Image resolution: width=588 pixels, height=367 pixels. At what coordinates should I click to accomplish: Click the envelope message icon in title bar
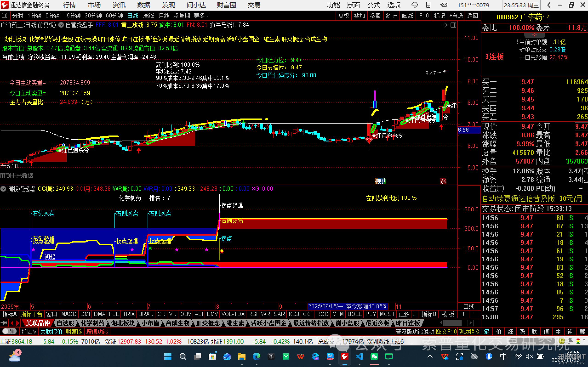click(444, 5)
